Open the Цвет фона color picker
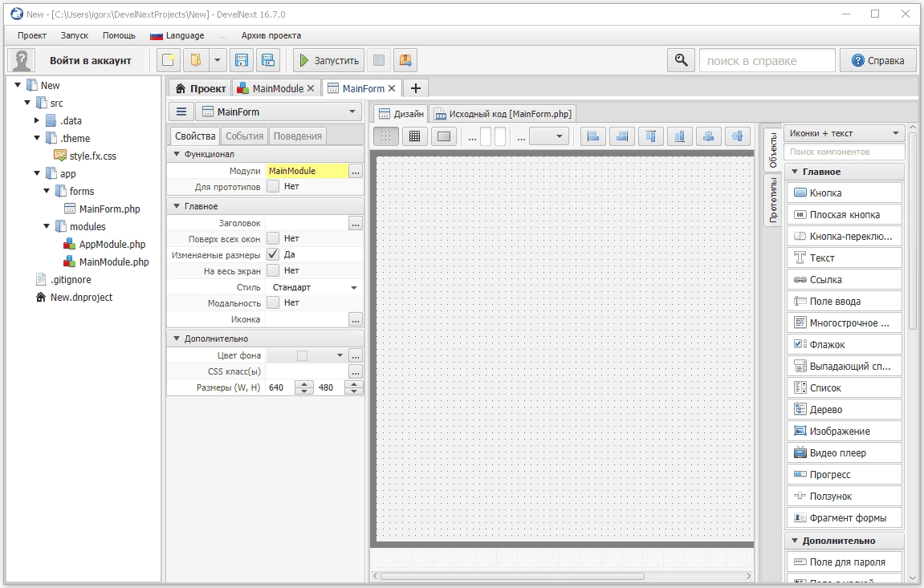The width and height of the screenshot is (924, 588). (307, 355)
